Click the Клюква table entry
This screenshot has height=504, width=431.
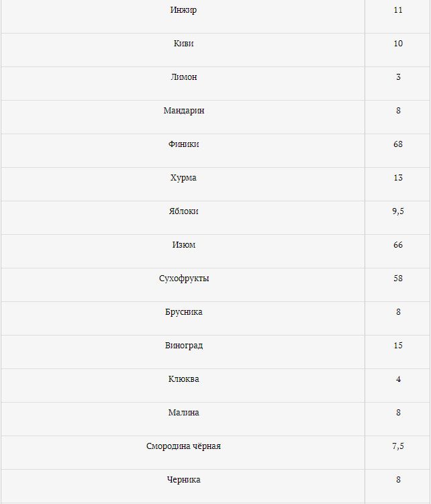[x=183, y=379]
